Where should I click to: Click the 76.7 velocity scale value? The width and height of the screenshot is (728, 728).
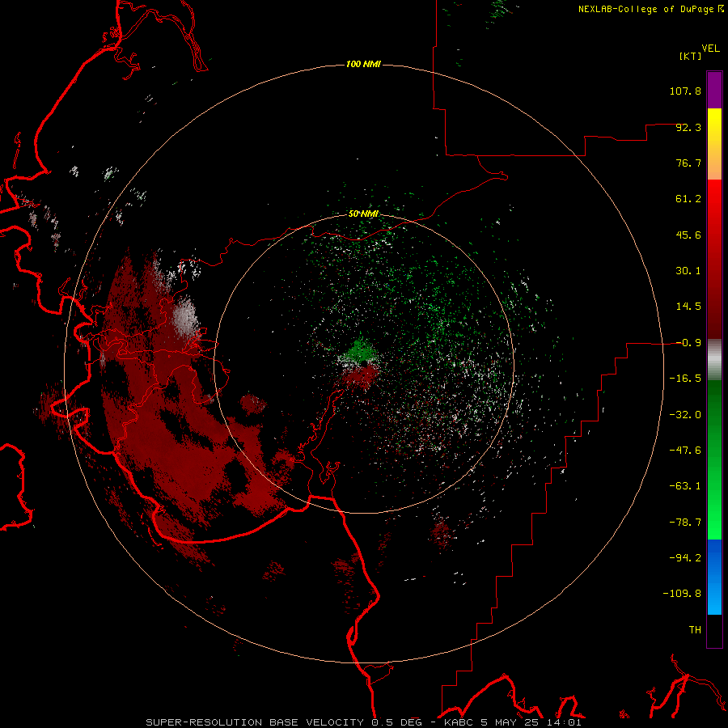pos(688,163)
